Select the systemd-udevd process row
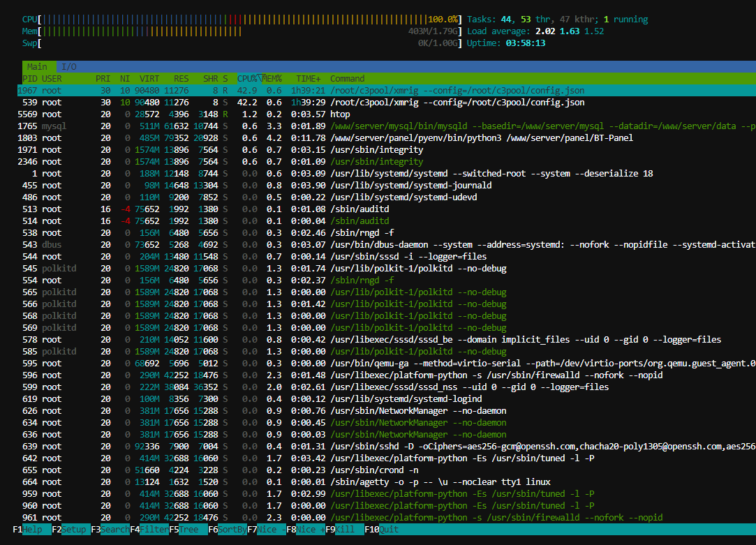The height and width of the screenshot is (545, 756). [387, 197]
